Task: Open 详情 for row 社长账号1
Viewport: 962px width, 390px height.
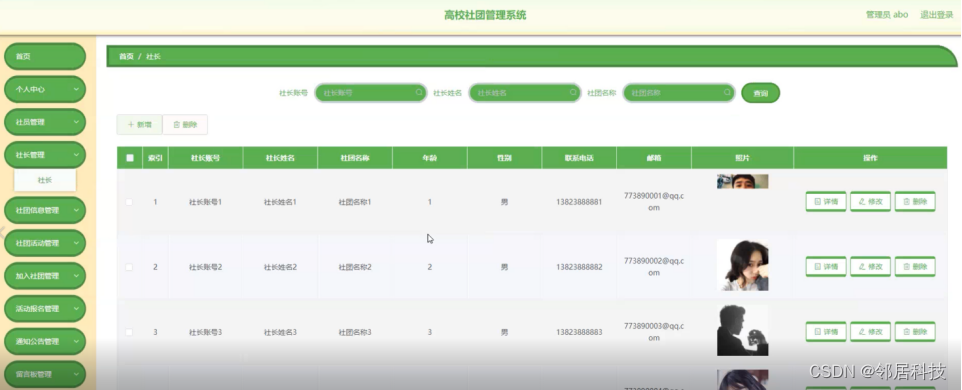Action: click(x=826, y=202)
